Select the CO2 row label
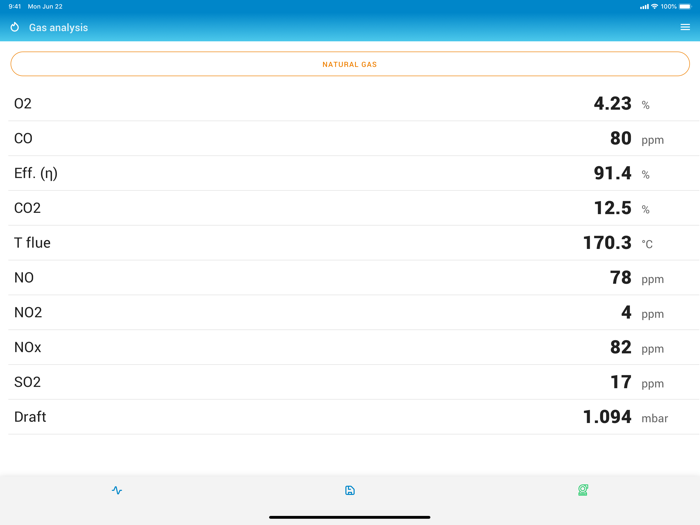This screenshot has width=700, height=525. pyautogui.click(x=27, y=208)
